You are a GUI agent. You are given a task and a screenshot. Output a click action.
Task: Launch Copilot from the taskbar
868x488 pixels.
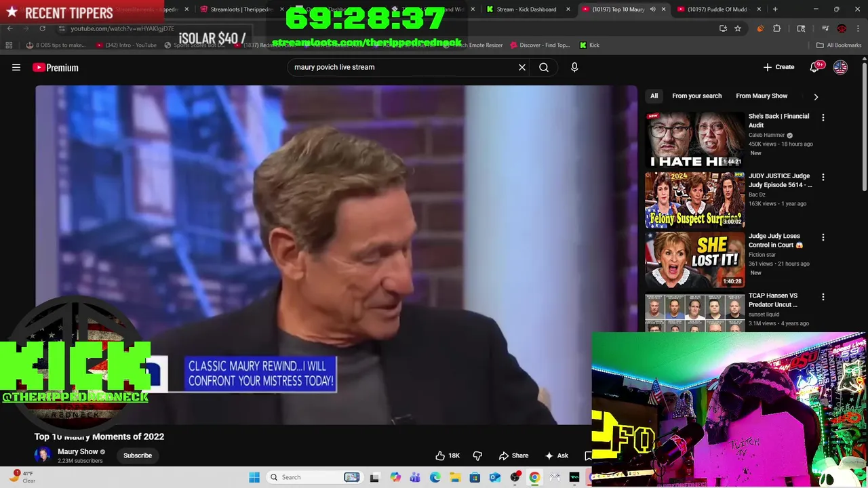pos(395,477)
